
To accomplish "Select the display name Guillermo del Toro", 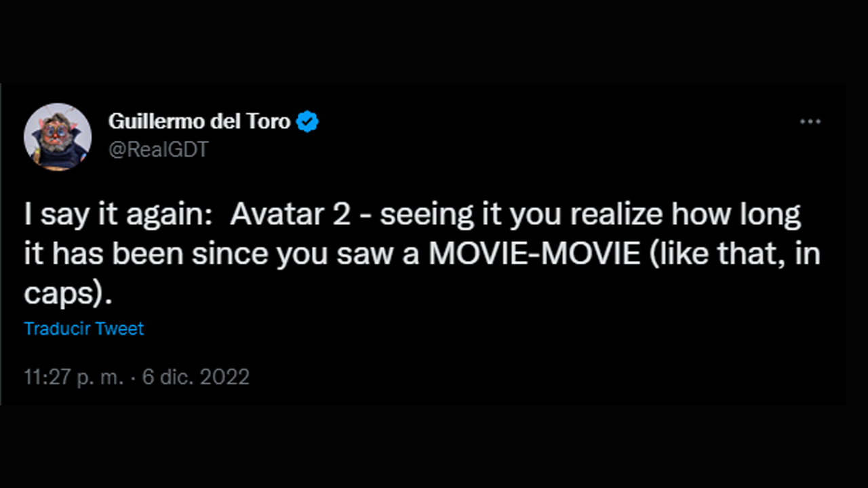I will pos(199,121).
